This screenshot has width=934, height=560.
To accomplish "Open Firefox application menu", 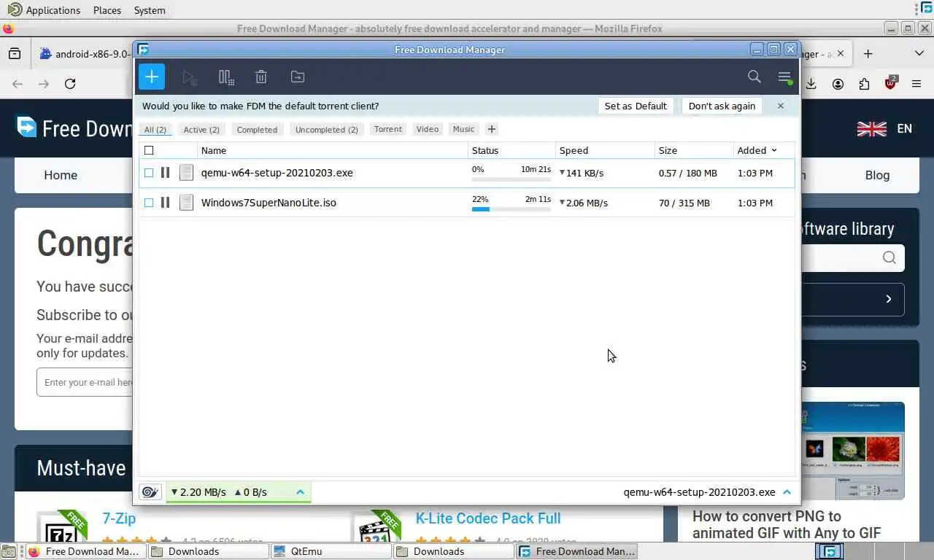I will (x=916, y=84).
